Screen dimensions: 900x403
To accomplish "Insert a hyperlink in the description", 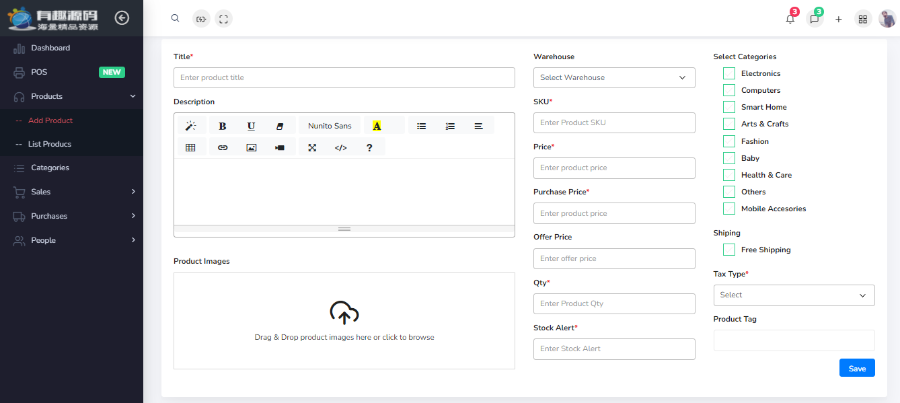I will pyautogui.click(x=223, y=147).
